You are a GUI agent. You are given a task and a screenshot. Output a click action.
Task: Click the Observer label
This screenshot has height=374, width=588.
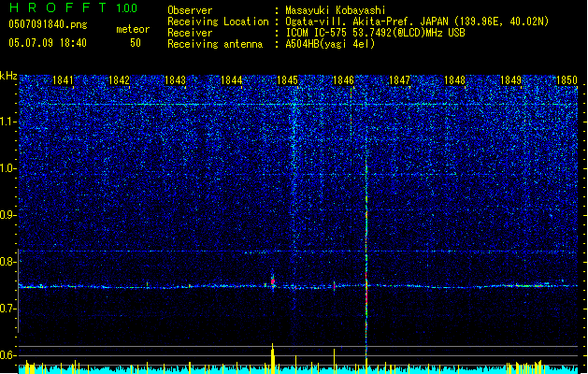(x=190, y=10)
